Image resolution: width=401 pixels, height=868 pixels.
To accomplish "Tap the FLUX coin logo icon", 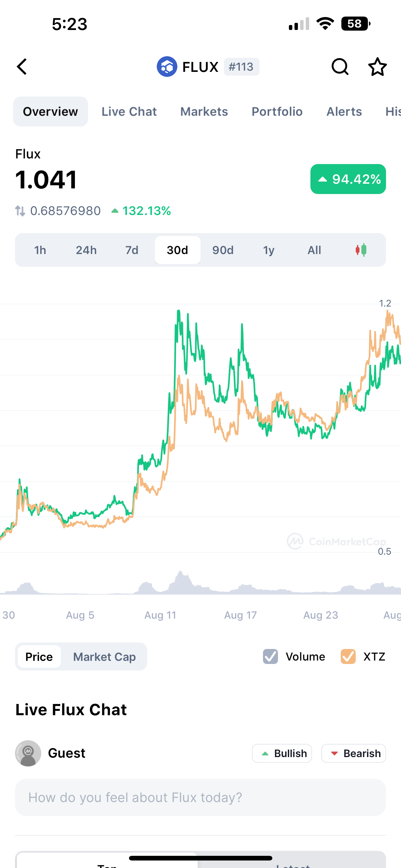I will [167, 67].
